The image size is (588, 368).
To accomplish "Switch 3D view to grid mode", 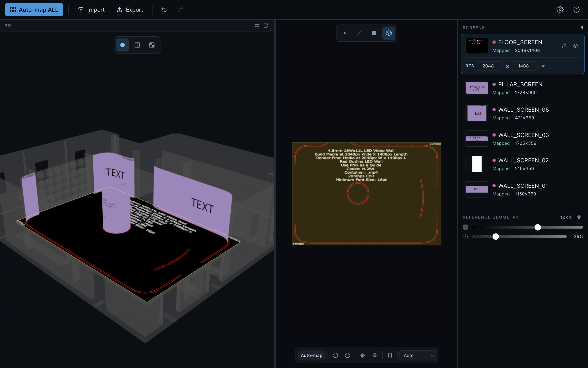I will click(x=137, y=45).
